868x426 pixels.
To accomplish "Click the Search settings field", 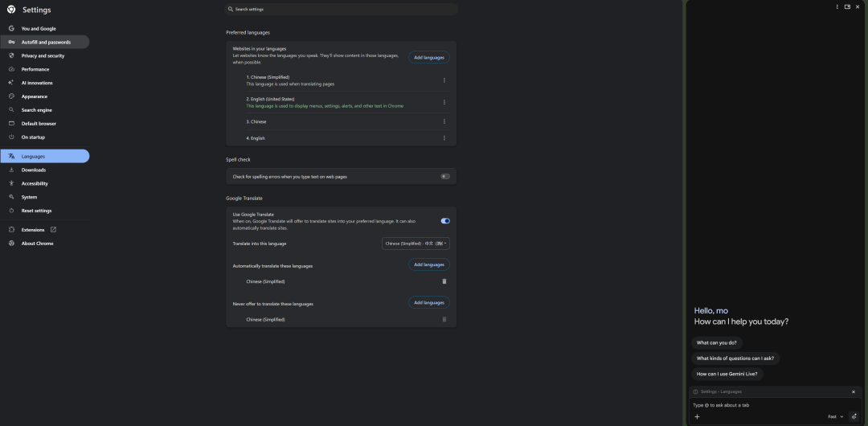I will click(342, 9).
